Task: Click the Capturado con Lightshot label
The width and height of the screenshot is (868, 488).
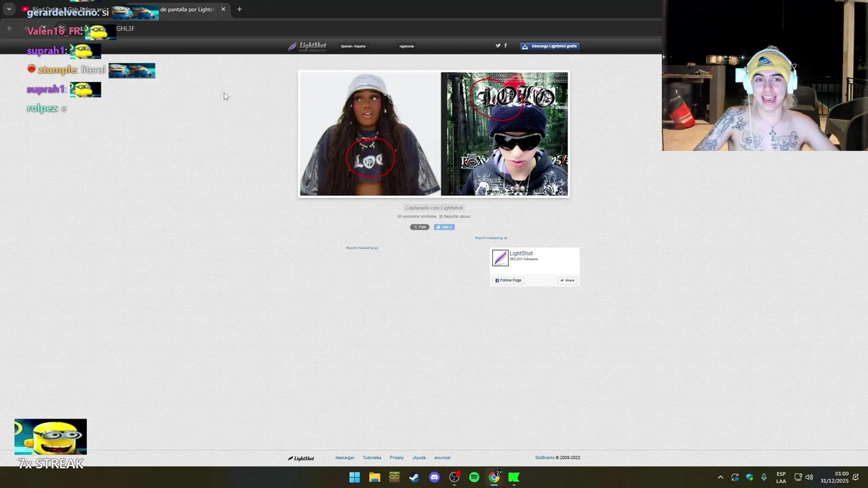Action: tap(434, 208)
